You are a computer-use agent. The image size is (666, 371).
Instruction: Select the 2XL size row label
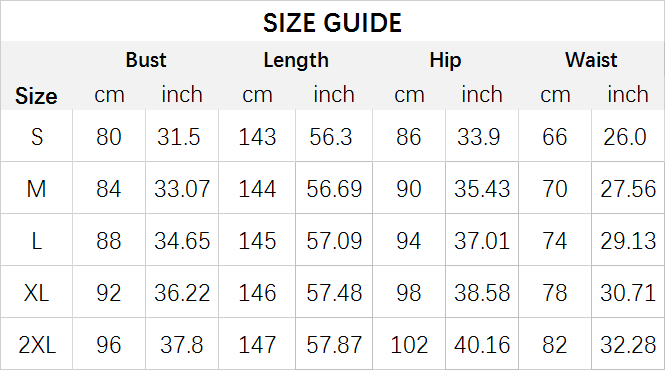tap(37, 345)
